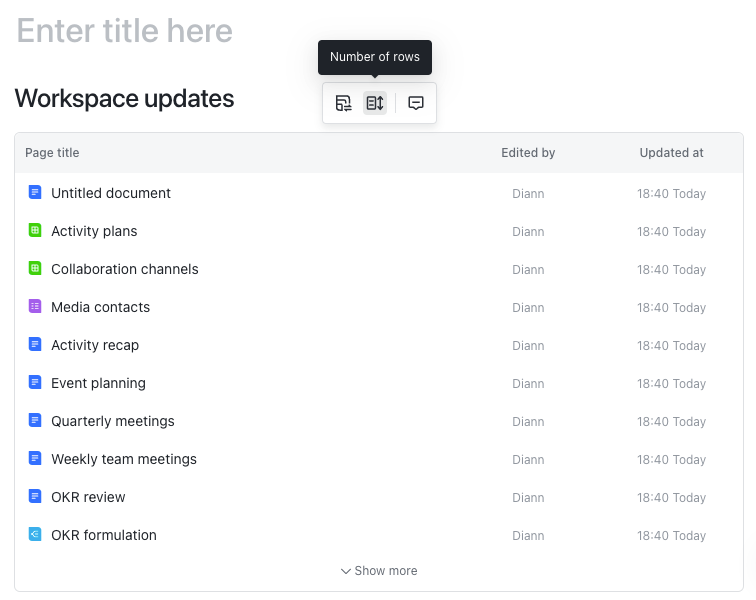
Task: Click the switch page source icon in toolbar
Action: (343, 103)
